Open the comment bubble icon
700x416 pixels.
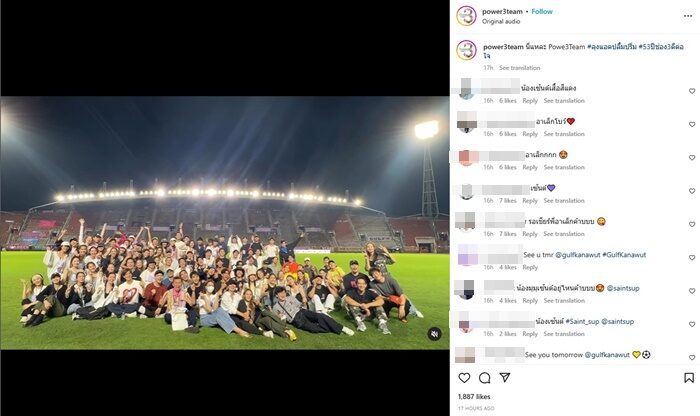click(484, 378)
